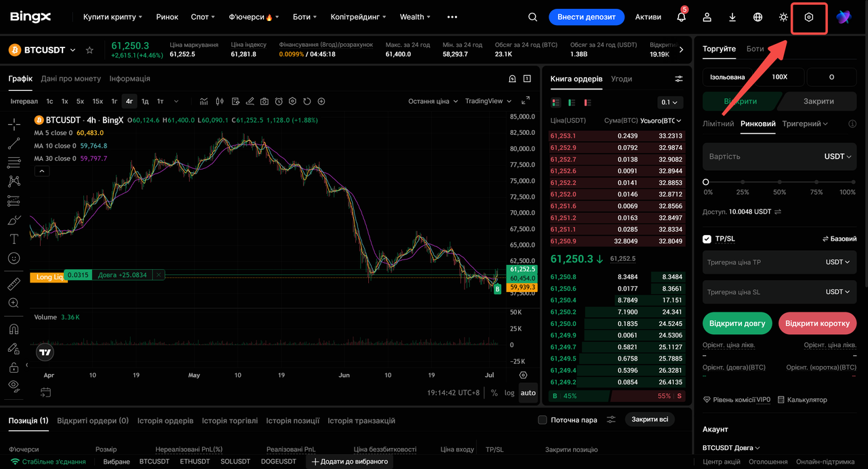This screenshot has height=469, width=868.
Task: Open the 0.1 order book grouping dropdown
Action: pos(670,102)
